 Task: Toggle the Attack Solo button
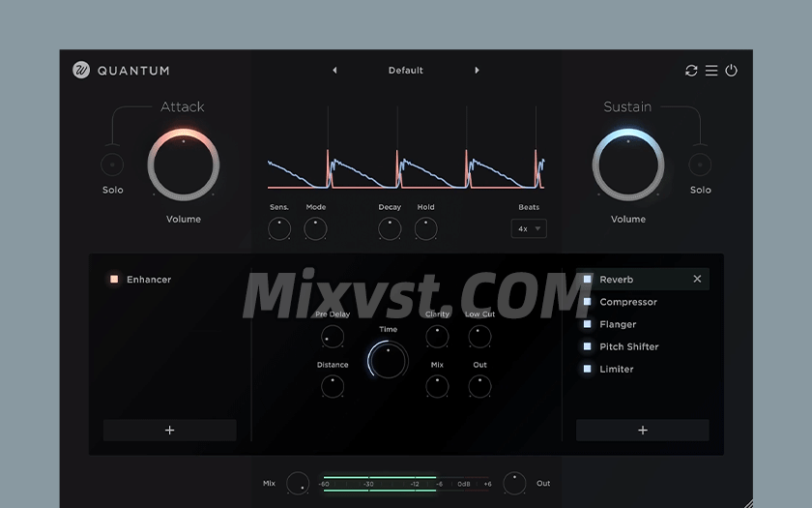(x=112, y=164)
